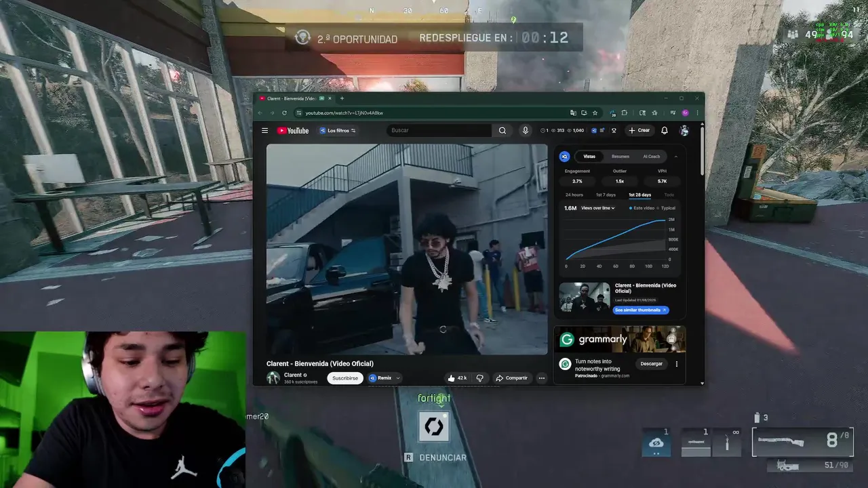
Task: Open Grammarly ad options three dots
Action: tap(676, 364)
